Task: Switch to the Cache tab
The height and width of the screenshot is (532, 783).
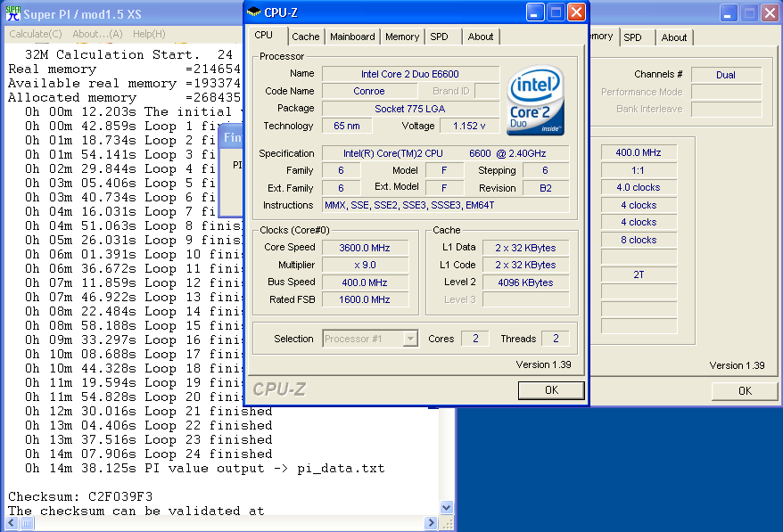Action: (x=306, y=37)
